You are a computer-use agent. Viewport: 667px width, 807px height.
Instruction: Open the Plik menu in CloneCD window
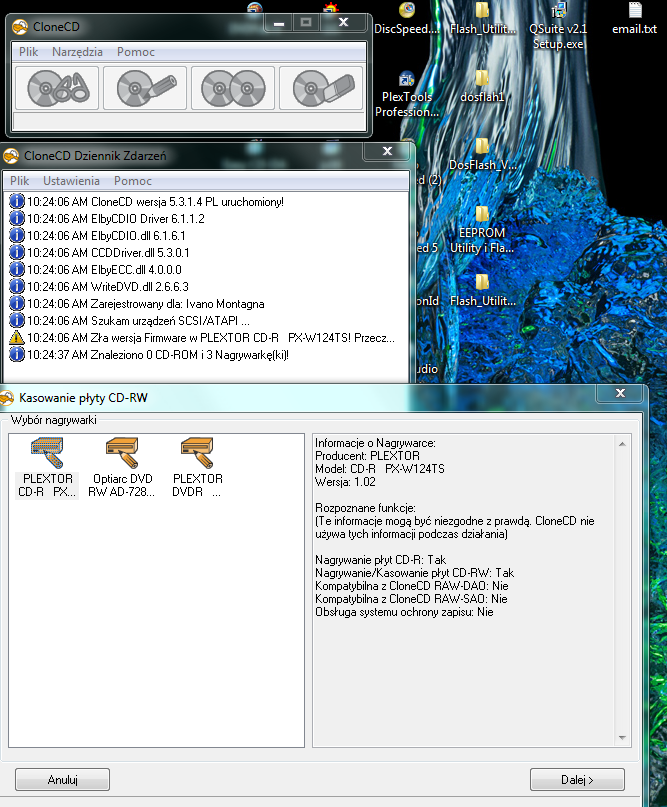pos(28,52)
